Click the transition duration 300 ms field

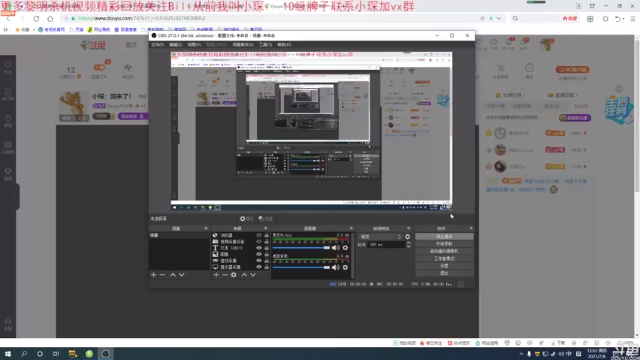[x=386, y=244]
